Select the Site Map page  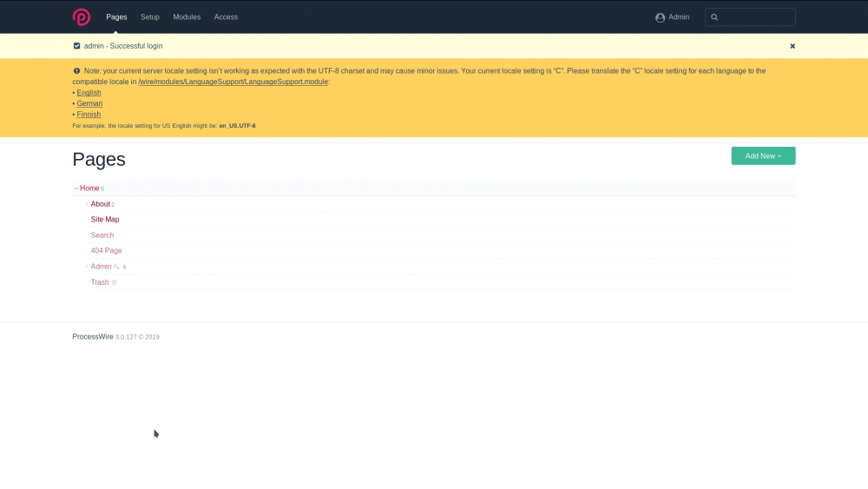click(x=105, y=219)
